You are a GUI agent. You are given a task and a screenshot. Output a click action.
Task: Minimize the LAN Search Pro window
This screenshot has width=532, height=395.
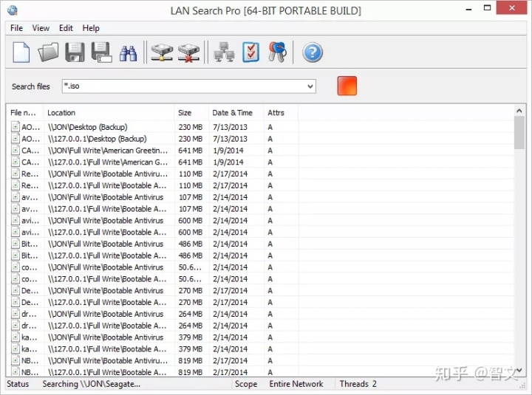click(469, 9)
